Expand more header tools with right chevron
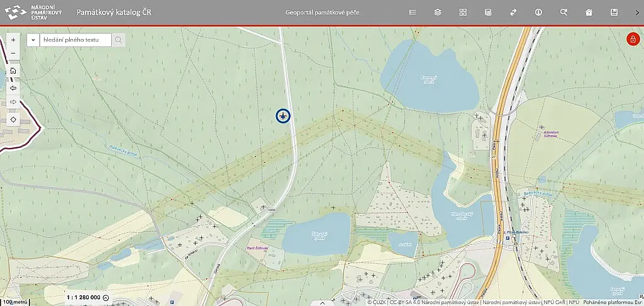This screenshot has height=306, width=644. [637, 13]
